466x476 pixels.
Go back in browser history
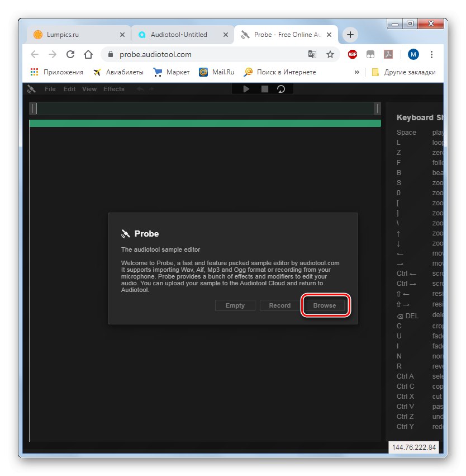tap(35, 54)
